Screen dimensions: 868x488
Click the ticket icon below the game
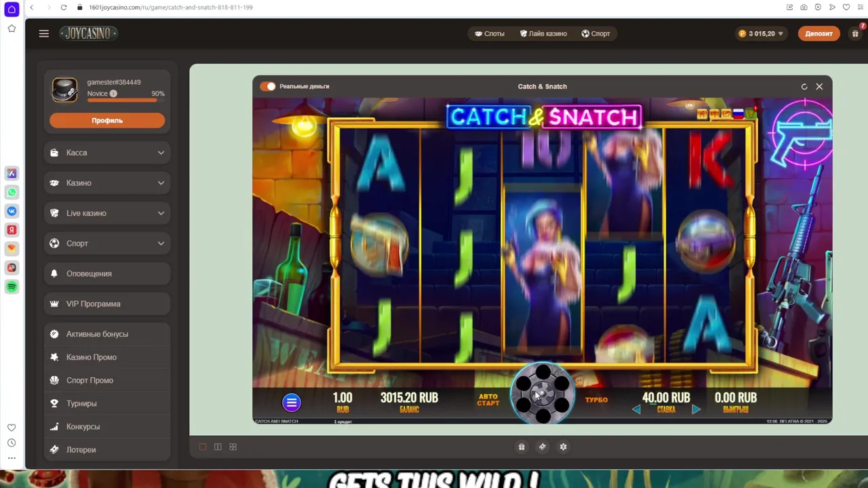coord(542,447)
